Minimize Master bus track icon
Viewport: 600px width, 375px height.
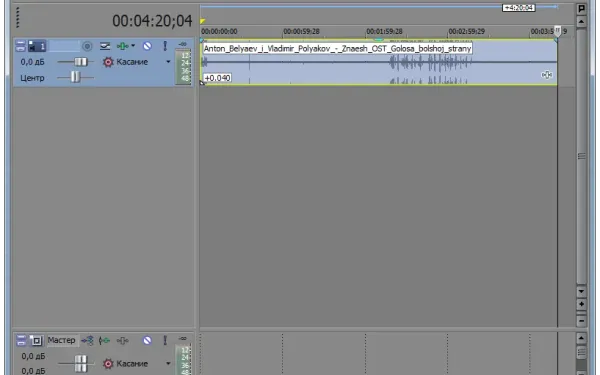[x=21, y=340]
